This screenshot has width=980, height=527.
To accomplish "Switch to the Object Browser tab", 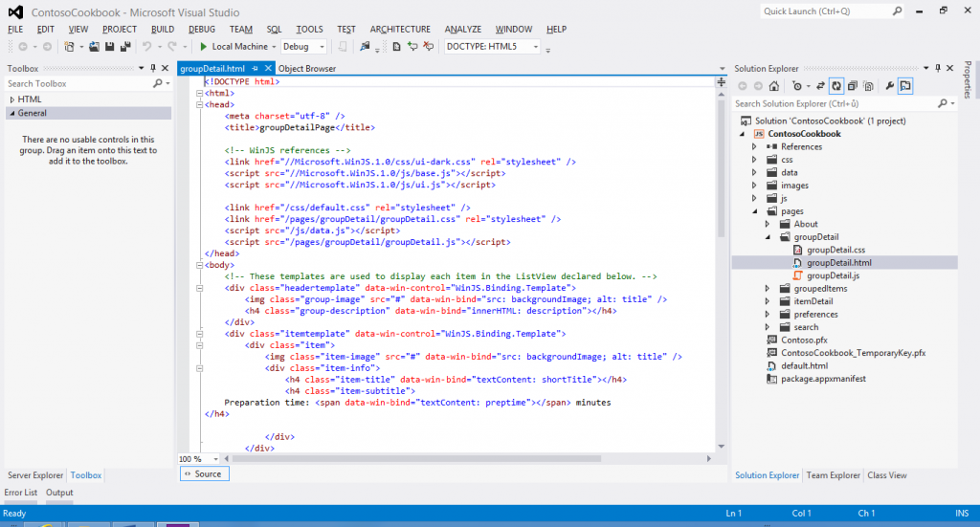I will 306,68.
